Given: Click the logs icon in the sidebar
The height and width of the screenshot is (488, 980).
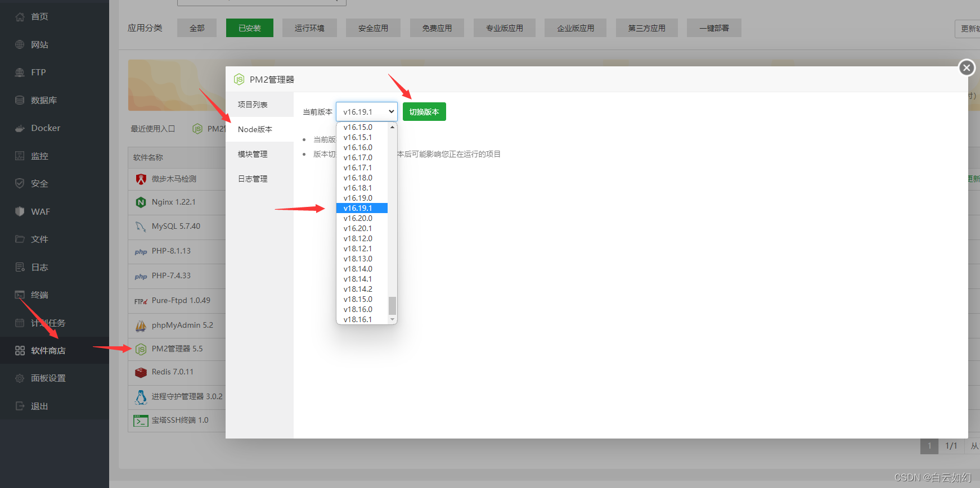Looking at the screenshot, I should click(x=20, y=267).
